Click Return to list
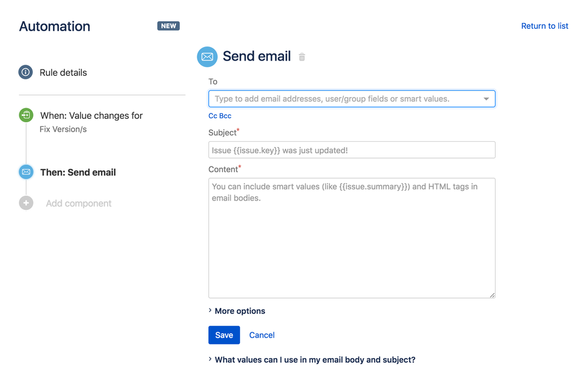Viewport: 588px width, 381px height. pyautogui.click(x=544, y=25)
